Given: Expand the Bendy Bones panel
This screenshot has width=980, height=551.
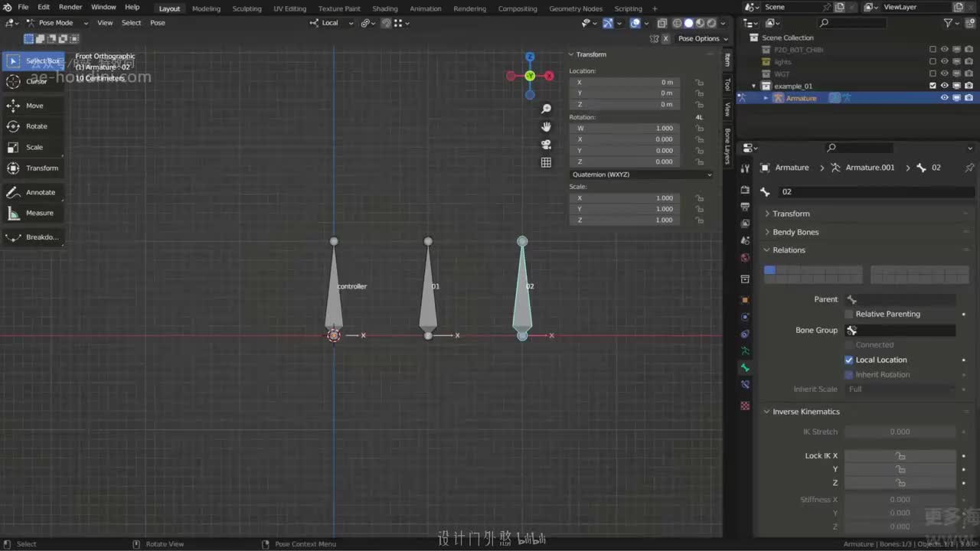Looking at the screenshot, I should click(x=795, y=232).
